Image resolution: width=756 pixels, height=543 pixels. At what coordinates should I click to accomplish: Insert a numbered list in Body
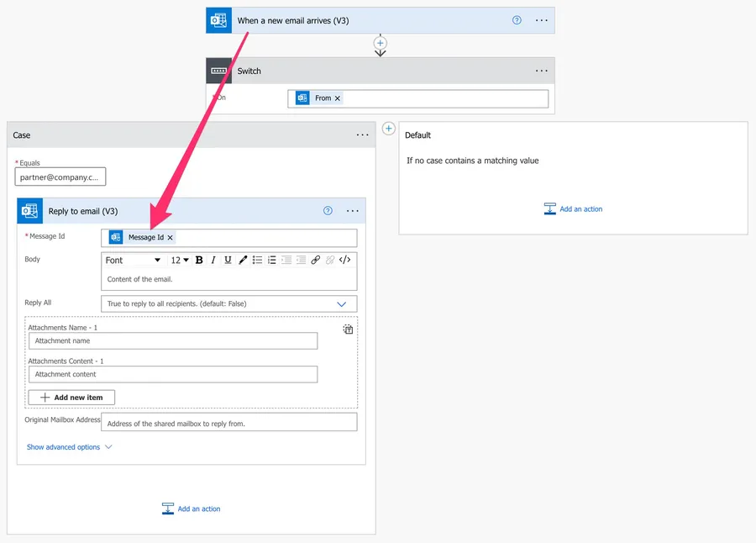[x=271, y=261]
